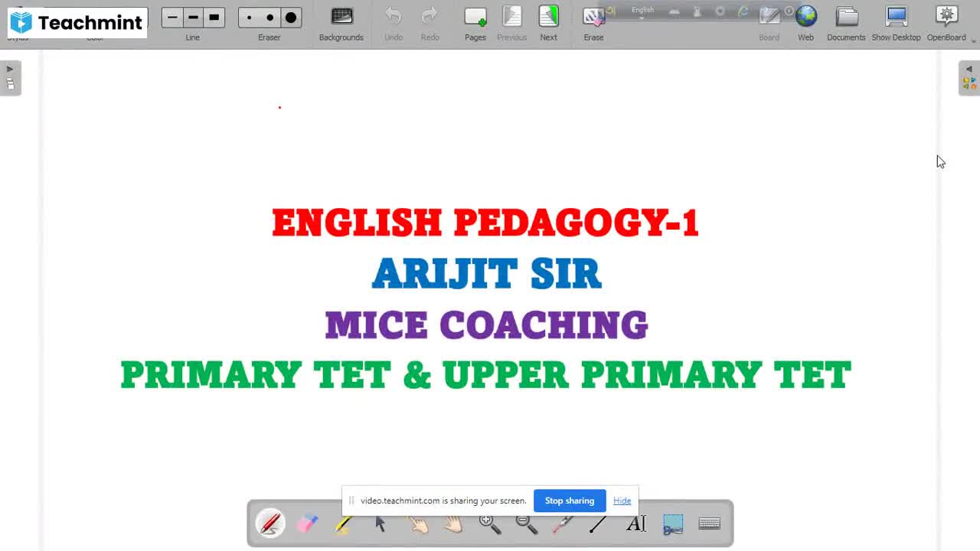Open the Web browser mode

tap(806, 23)
